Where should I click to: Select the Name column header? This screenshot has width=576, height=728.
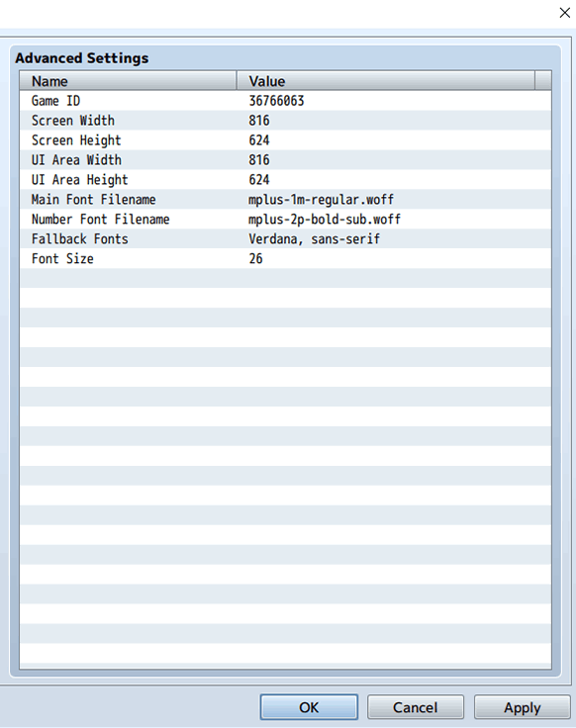(x=129, y=81)
